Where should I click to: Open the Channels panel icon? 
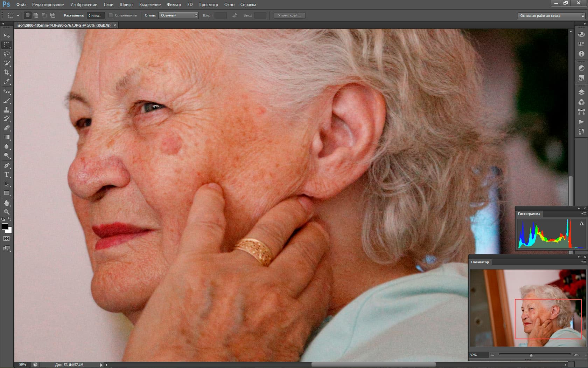(581, 102)
